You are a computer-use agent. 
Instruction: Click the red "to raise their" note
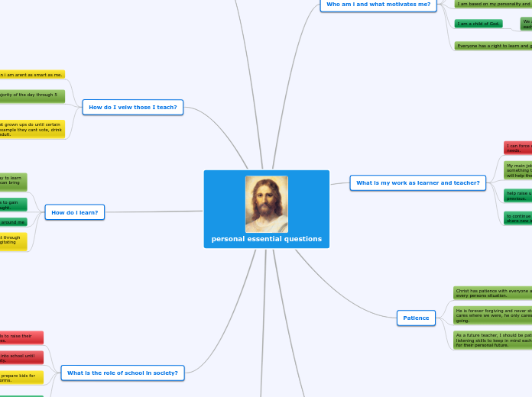click(21, 337)
